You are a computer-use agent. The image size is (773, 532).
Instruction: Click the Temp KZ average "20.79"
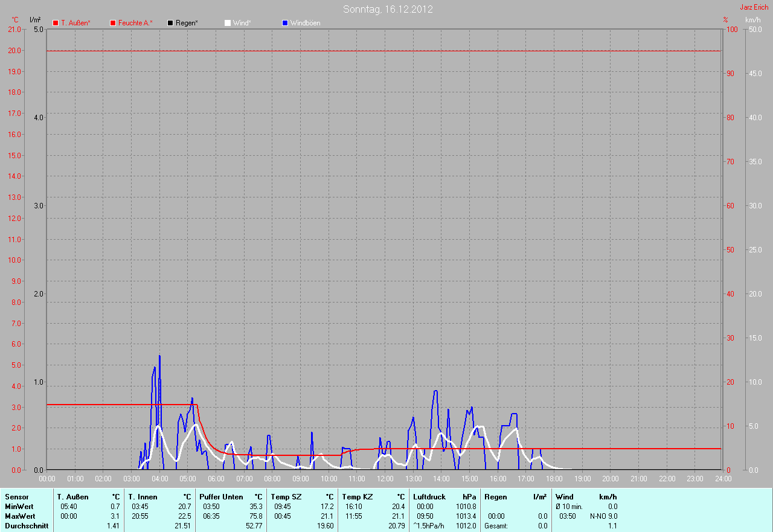click(396, 526)
